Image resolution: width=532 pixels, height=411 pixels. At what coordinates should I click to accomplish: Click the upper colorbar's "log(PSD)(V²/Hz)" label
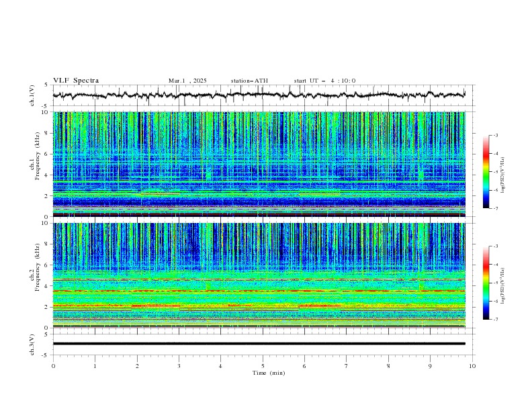503,175
